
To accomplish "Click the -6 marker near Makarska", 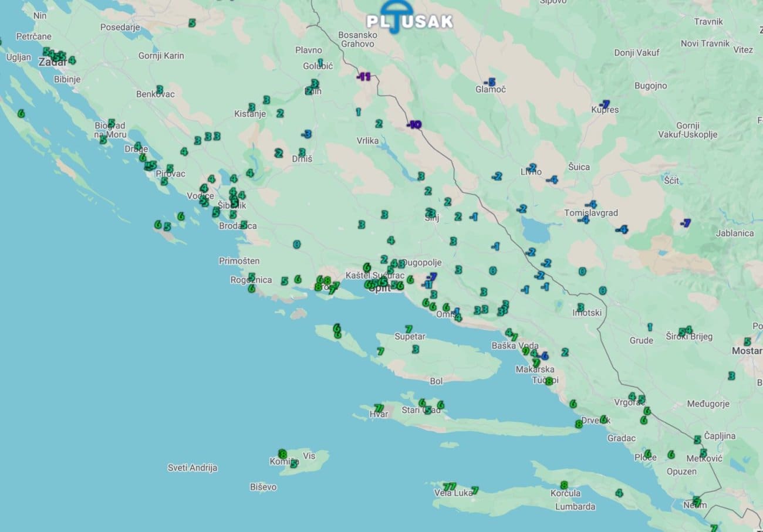I will pyautogui.click(x=543, y=355).
